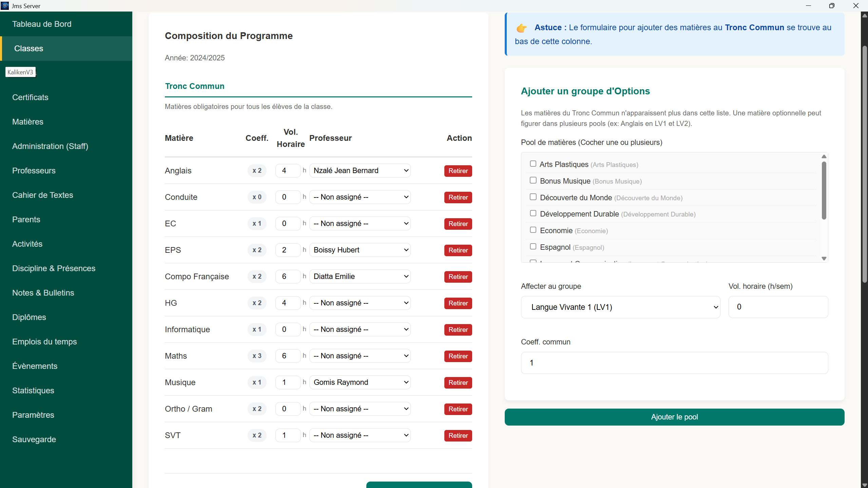Check the Espagnol subject in the pool
868x488 pixels.
(x=533, y=246)
